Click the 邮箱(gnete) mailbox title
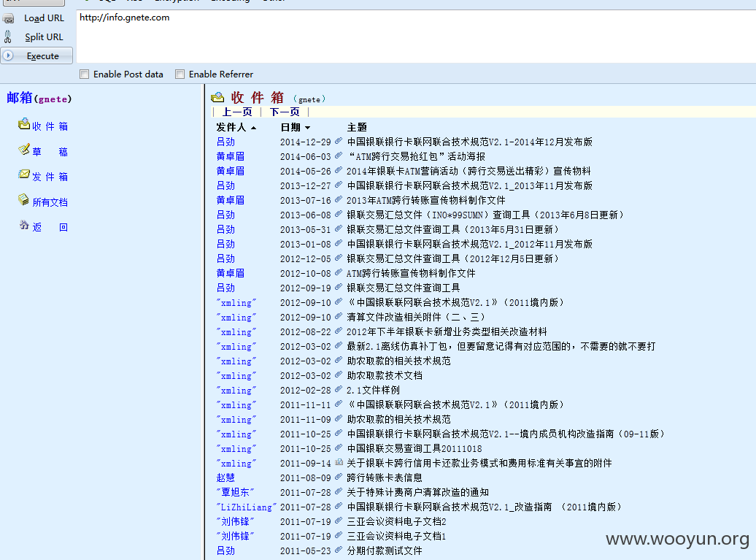Viewport: 756px width, 560px height. [x=39, y=98]
